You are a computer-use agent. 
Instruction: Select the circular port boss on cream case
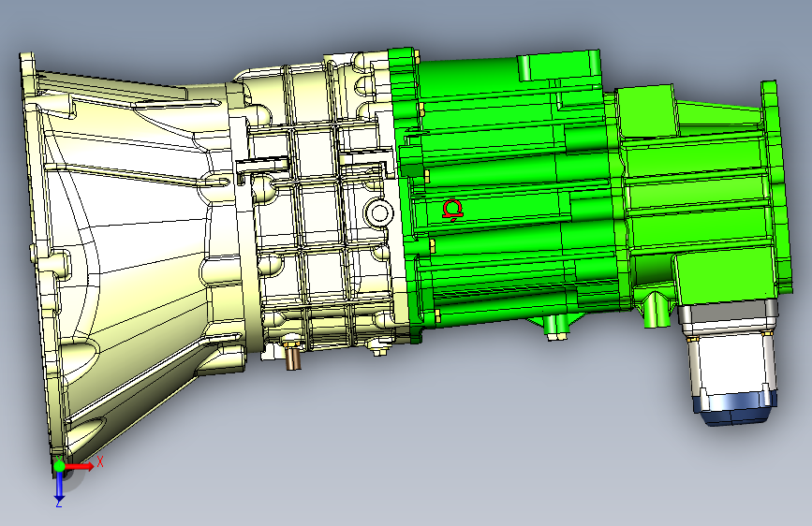click(379, 212)
